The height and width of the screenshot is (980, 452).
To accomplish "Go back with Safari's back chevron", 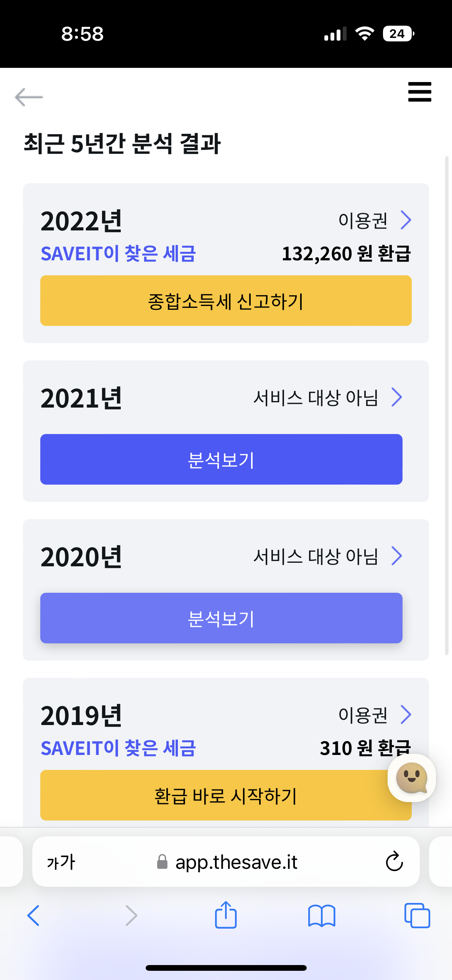I will 34,916.
